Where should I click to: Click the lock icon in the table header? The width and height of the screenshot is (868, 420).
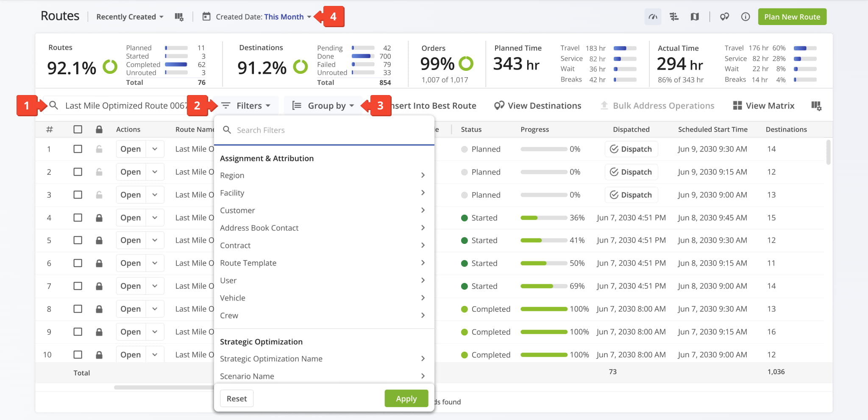coord(99,129)
